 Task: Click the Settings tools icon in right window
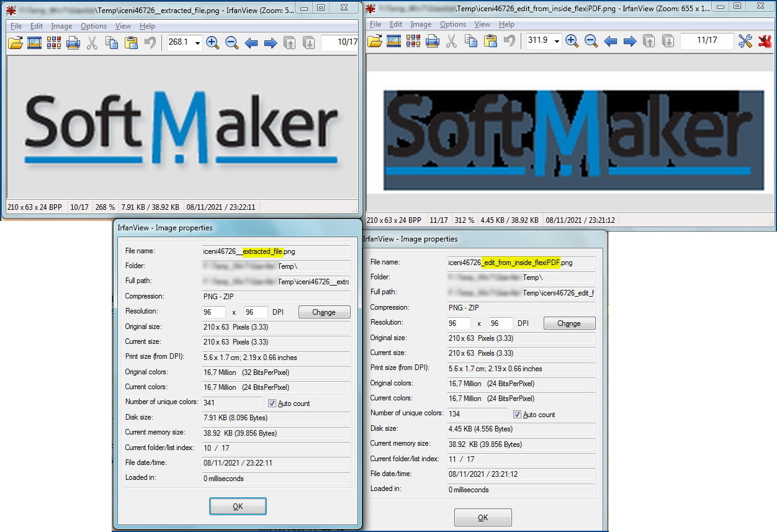click(x=745, y=42)
